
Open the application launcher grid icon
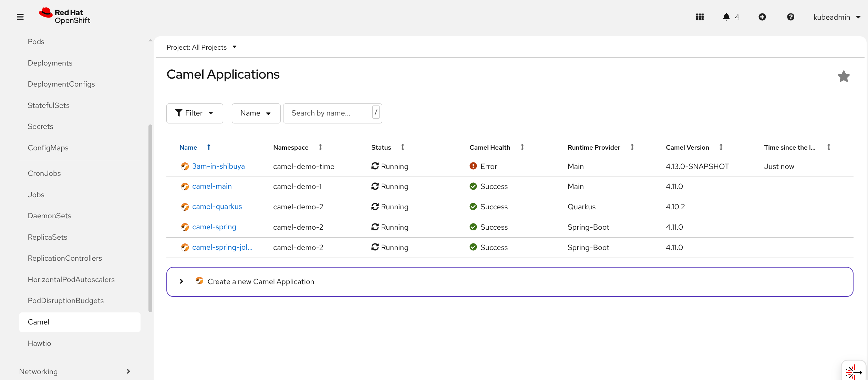coord(700,17)
